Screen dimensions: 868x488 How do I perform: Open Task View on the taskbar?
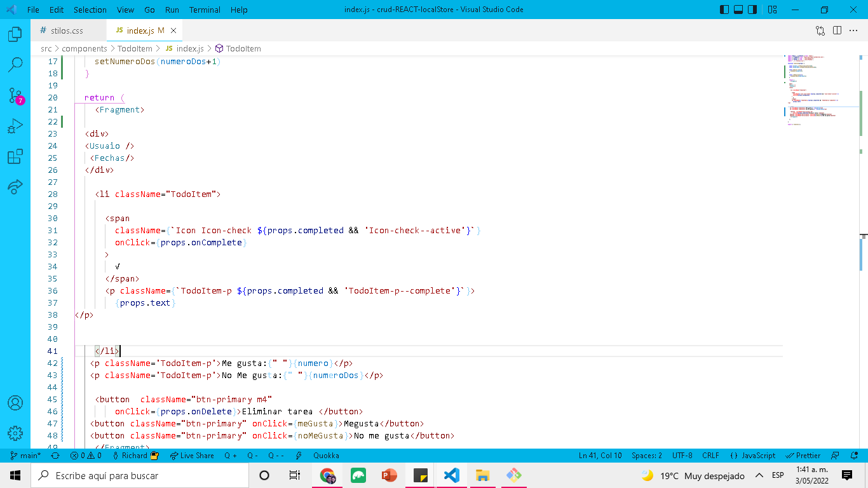pyautogui.click(x=295, y=475)
